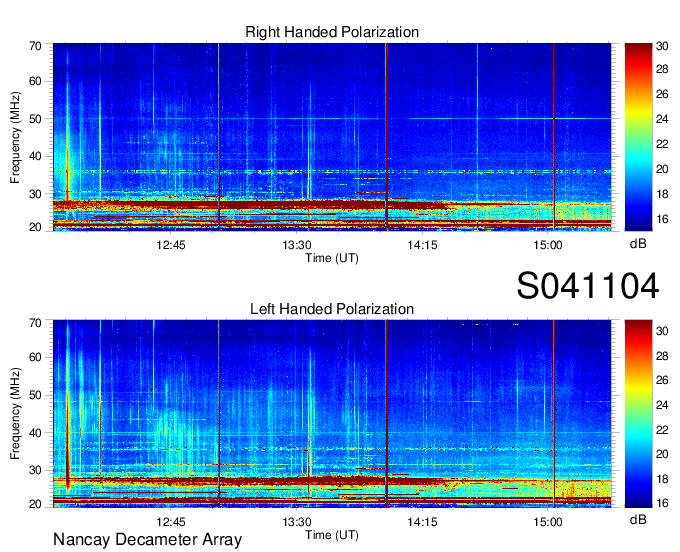The width and height of the screenshot is (680, 552).
Task: Click the 'Right Handed Polarization' title
Action: [x=332, y=32]
